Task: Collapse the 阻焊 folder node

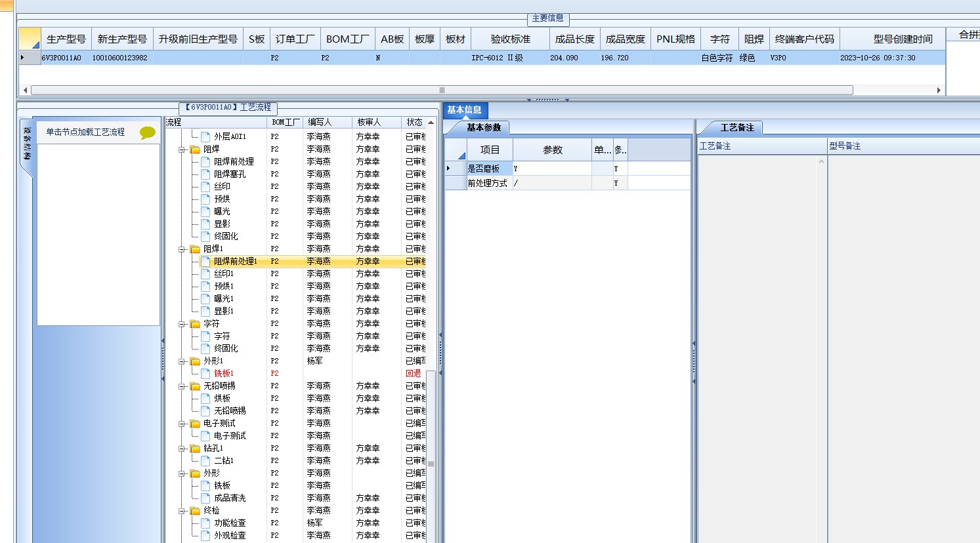Action: tap(182, 150)
